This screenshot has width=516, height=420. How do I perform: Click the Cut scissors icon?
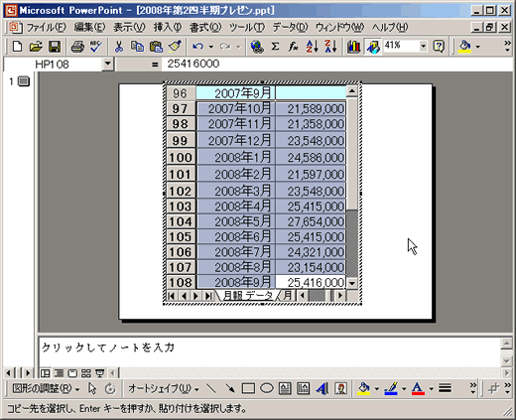(x=119, y=47)
